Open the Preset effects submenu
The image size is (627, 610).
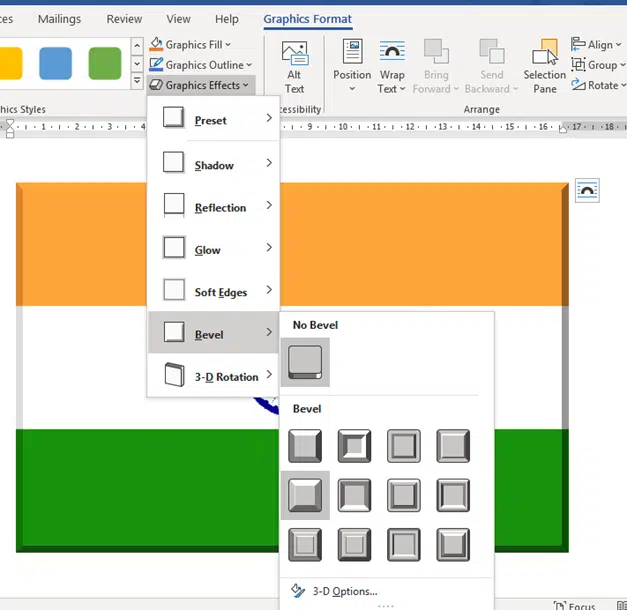[x=214, y=119]
